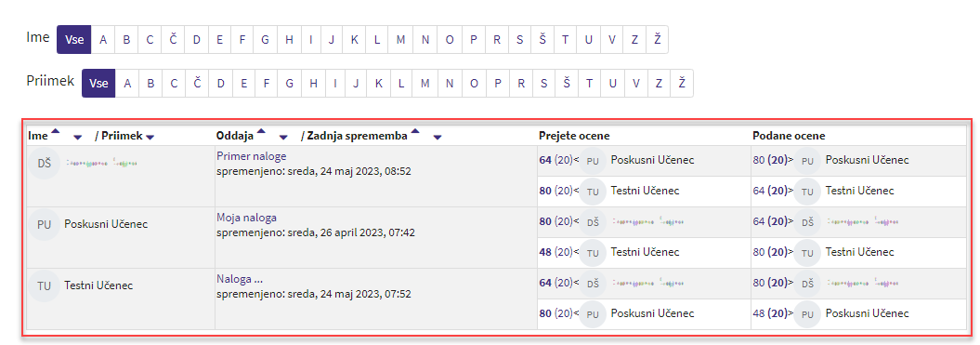Sort Oddaja descending with down arrow

pyautogui.click(x=283, y=137)
